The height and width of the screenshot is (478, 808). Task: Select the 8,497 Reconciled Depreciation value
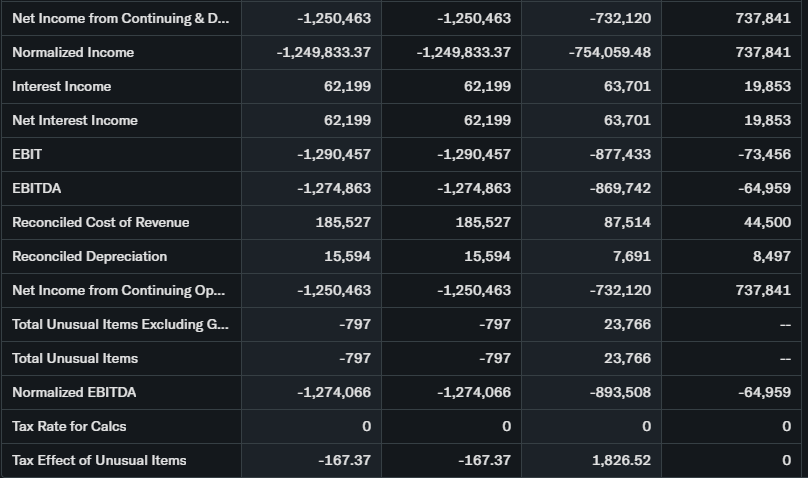[x=771, y=256]
